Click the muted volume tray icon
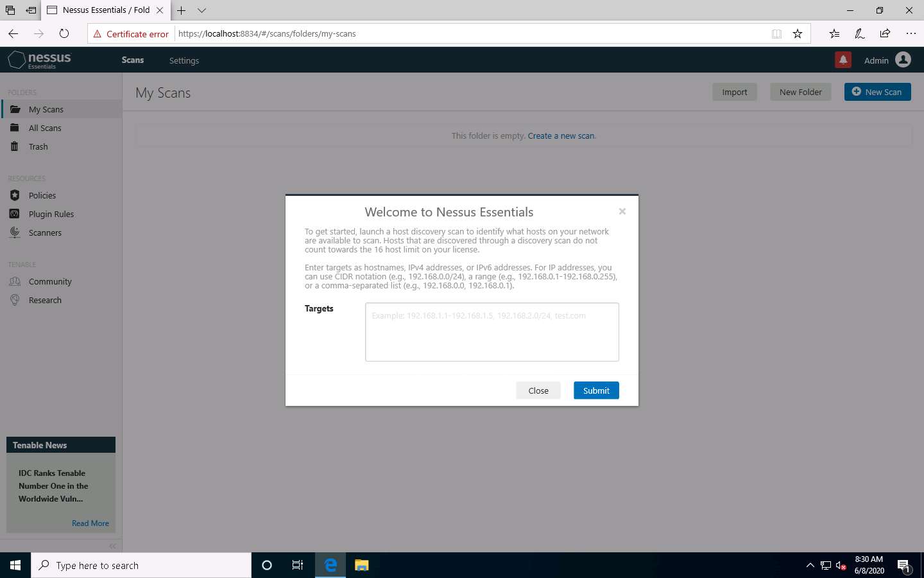 pos(841,565)
